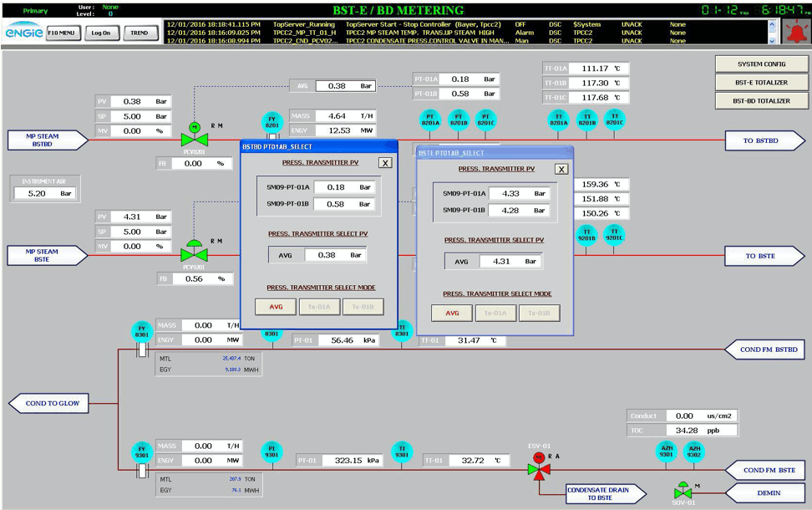The image size is (812, 510).
Task: Open SYSTEM CONFIG
Action: click(761, 64)
